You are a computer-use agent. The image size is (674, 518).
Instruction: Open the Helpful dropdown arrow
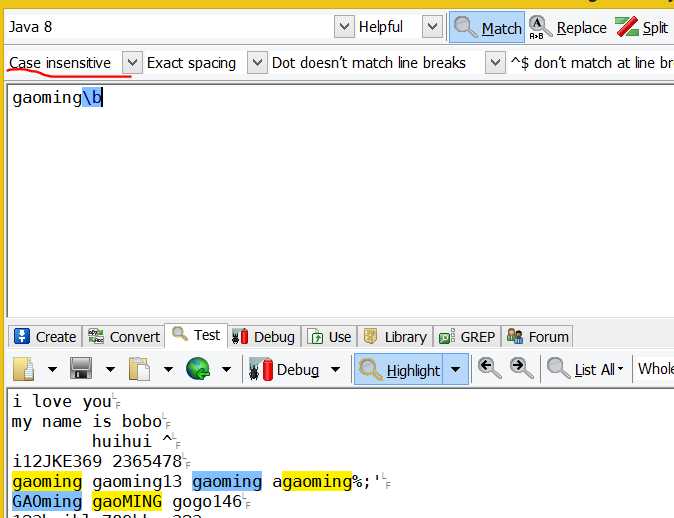pyautogui.click(x=432, y=27)
